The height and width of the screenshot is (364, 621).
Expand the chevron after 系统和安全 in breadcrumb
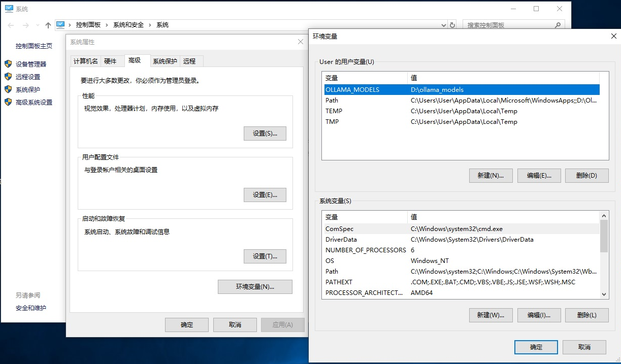click(150, 25)
